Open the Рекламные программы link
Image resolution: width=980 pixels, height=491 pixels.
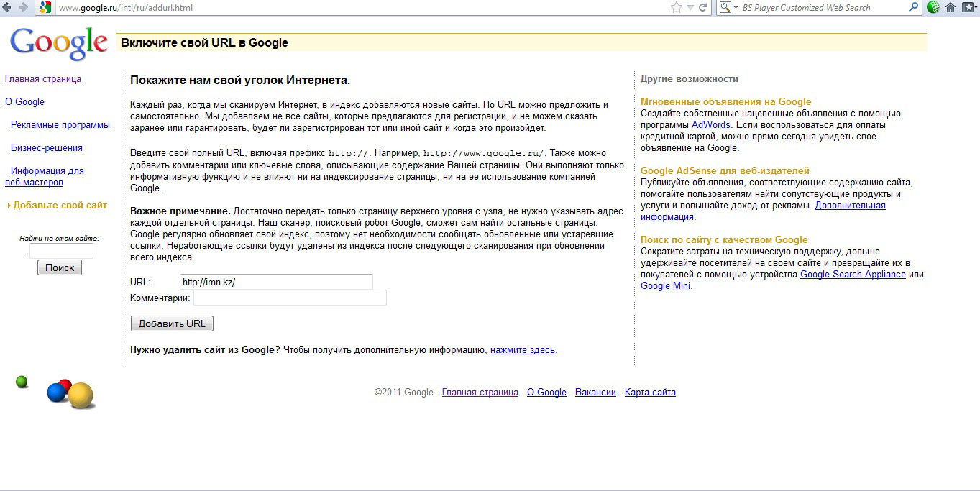click(x=60, y=125)
